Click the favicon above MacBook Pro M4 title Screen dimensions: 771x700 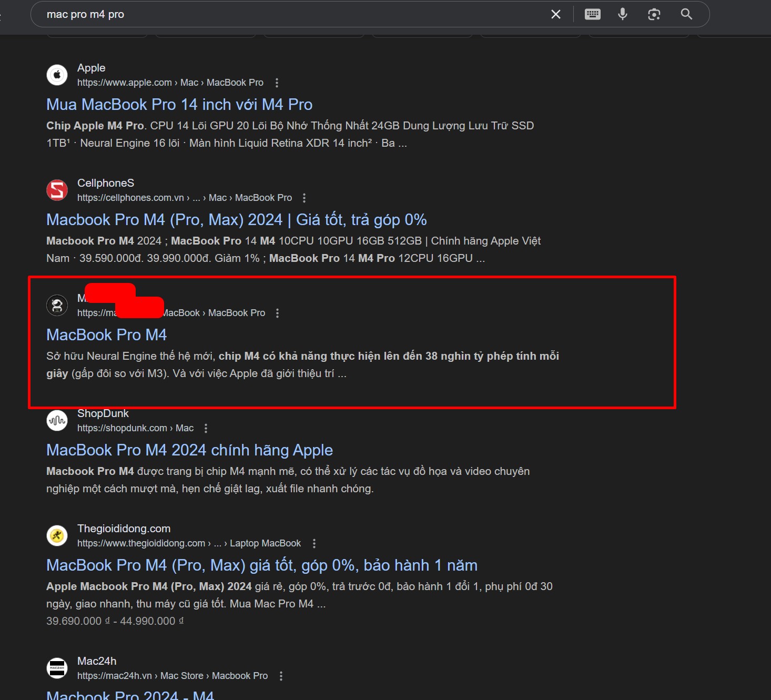(x=57, y=305)
